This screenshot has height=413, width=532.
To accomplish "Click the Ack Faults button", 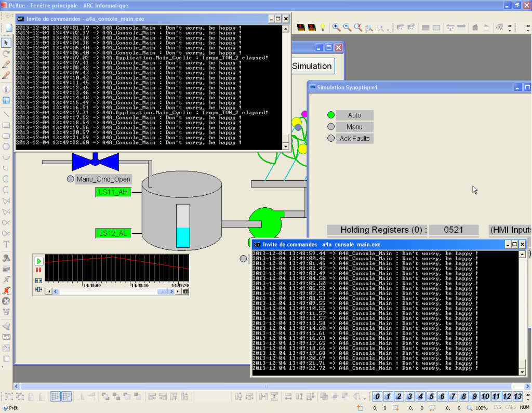I will (354, 139).
